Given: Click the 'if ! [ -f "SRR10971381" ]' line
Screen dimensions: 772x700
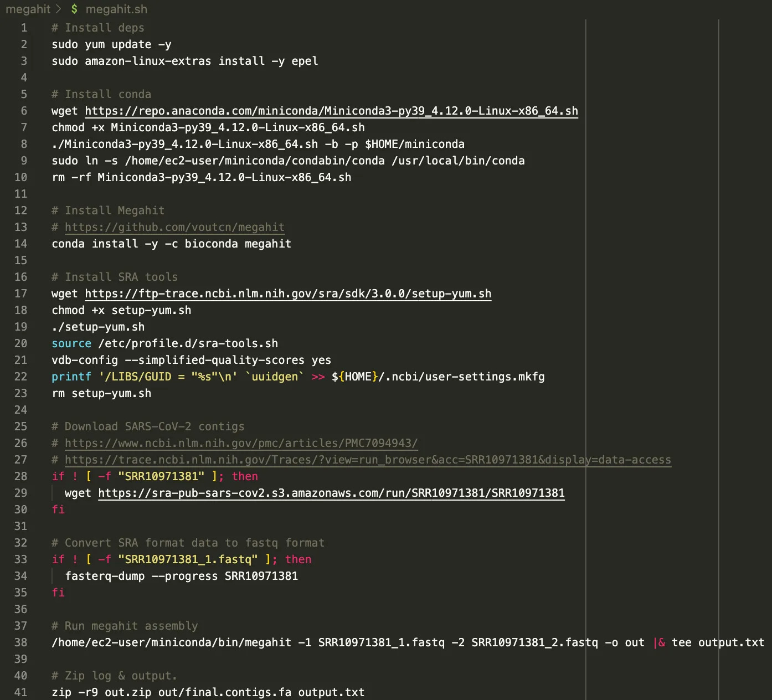Looking at the screenshot, I should click(155, 476).
